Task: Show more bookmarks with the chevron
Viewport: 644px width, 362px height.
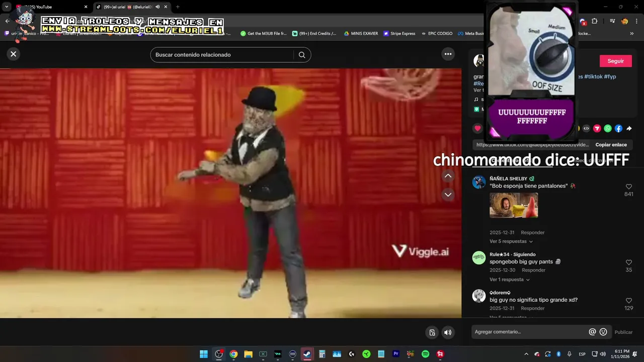Action: point(632,34)
